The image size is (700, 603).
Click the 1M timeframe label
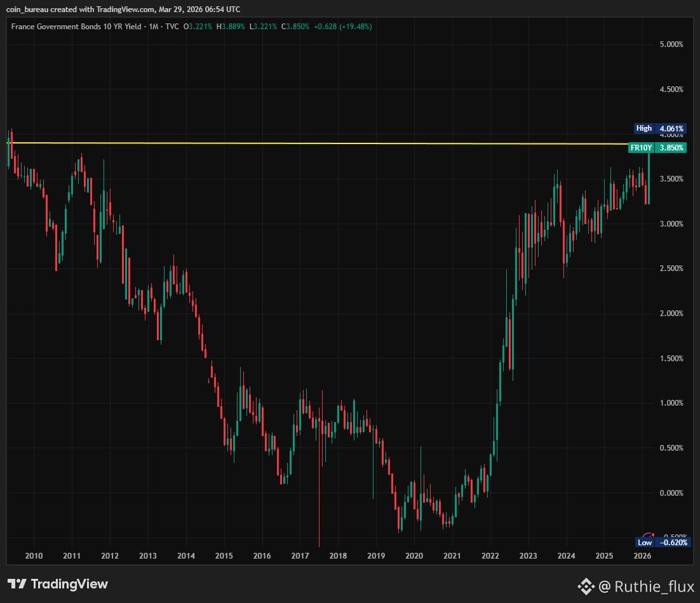coord(154,26)
